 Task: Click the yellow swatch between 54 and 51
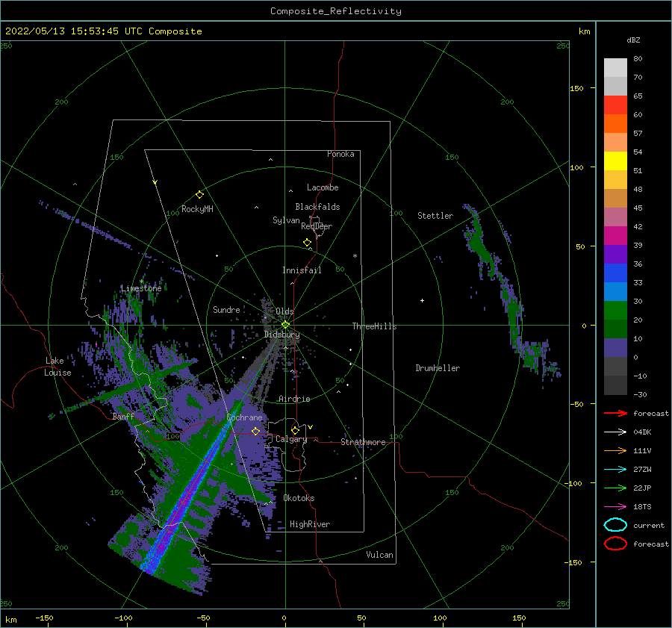click(615, 161)
